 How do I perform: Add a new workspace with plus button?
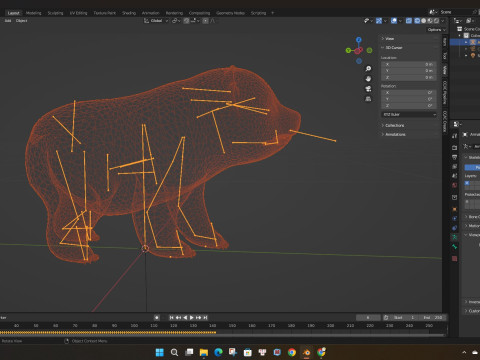tap(272, 13)
